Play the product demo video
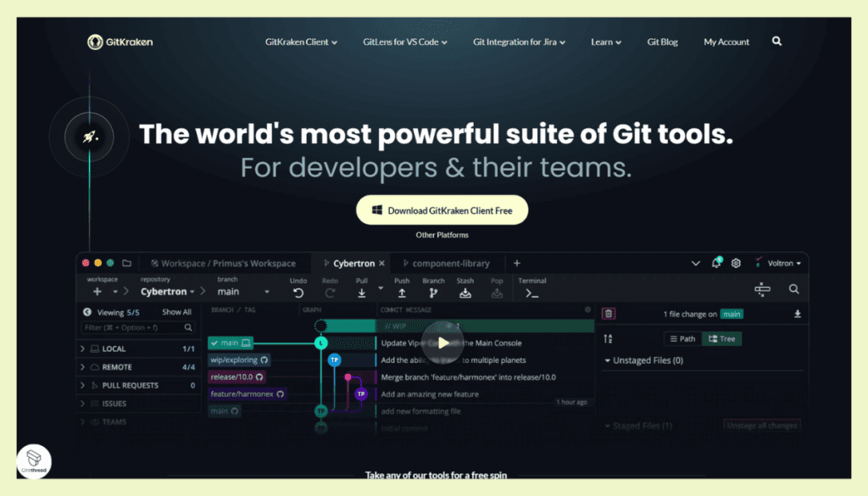This screenshot has width=868, height=496. pyautogui.click(x=442, y=343)
